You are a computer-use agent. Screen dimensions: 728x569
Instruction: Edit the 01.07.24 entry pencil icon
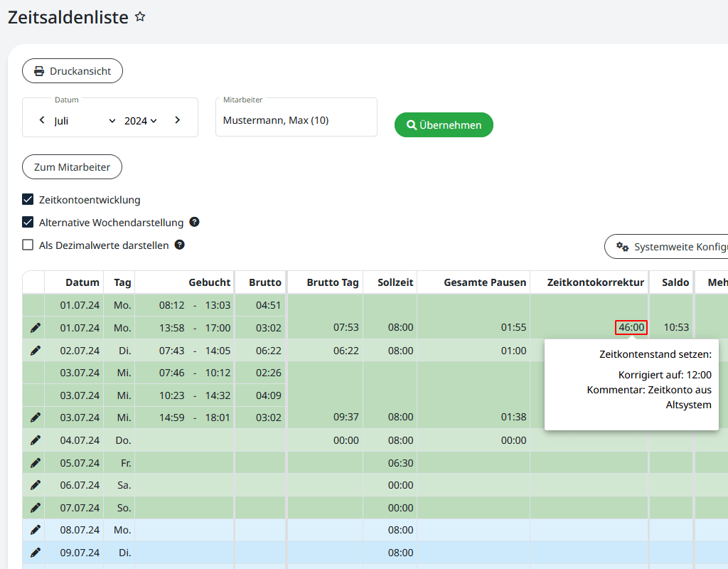click(x=36, y=328)
